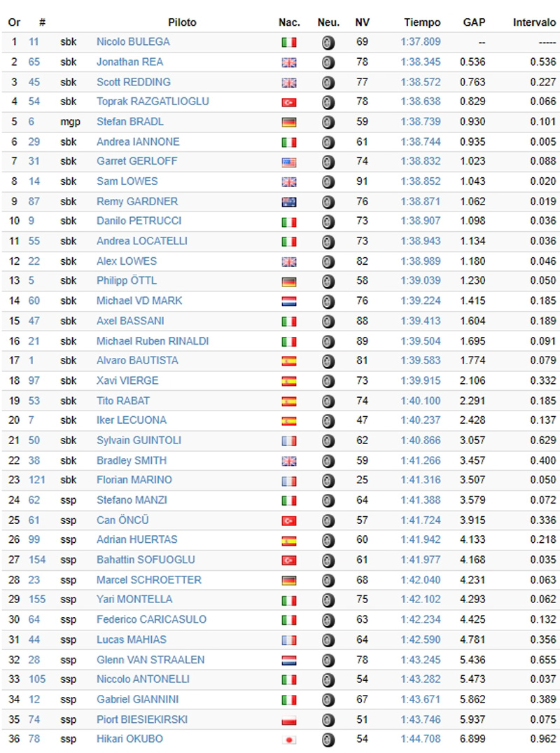Click the Polish flag beside Piort BIESIEKIRSKI

tap(288, 720)
